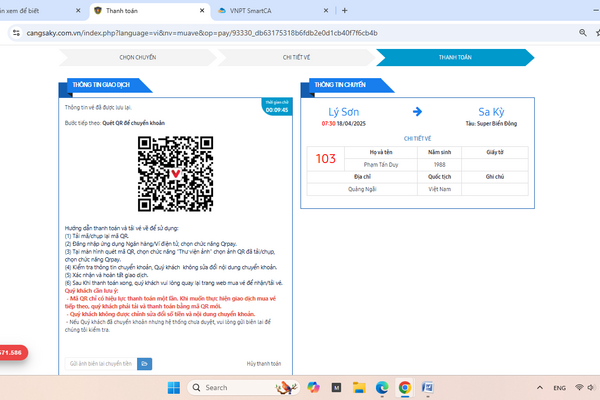Go to the CHI TIẾT VÉ step
This screenshot has height=400, width=600.
point(297,57)
